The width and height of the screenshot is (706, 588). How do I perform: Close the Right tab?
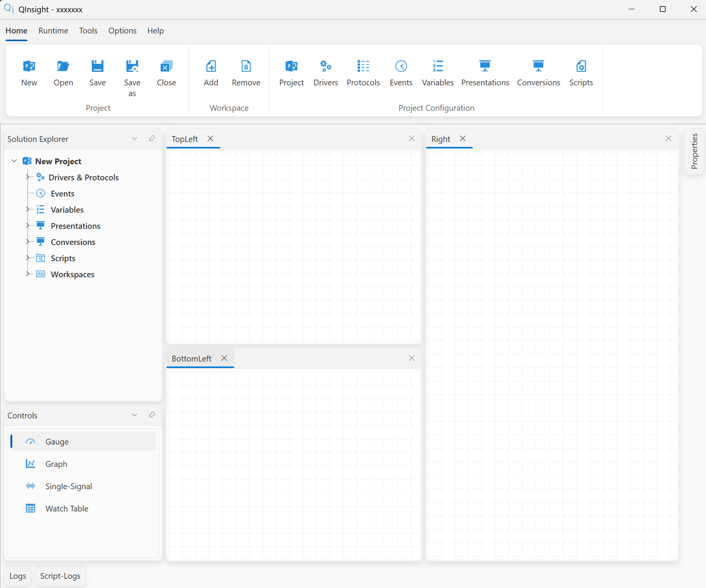tap(463, 138)
